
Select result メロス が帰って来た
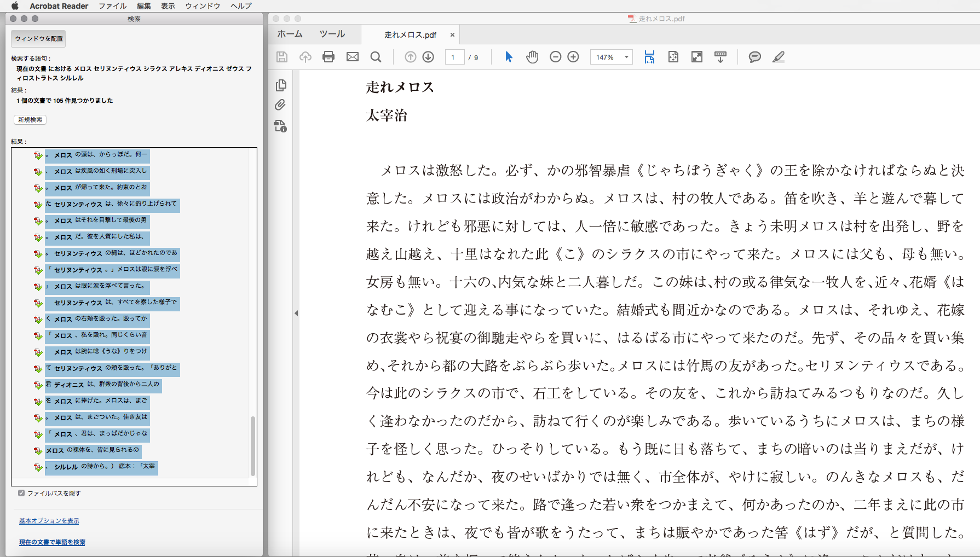coord(97,188)
